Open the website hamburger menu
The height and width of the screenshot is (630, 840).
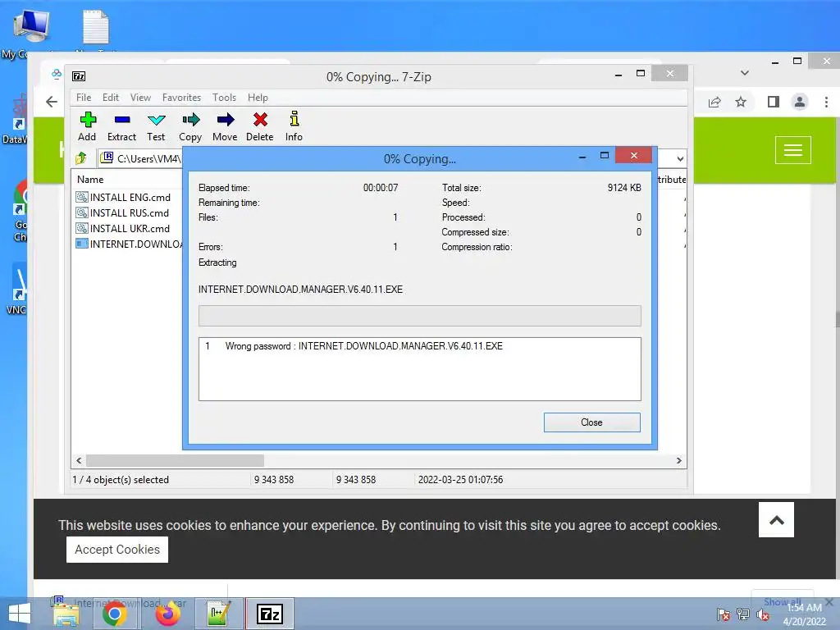point(793,150)
